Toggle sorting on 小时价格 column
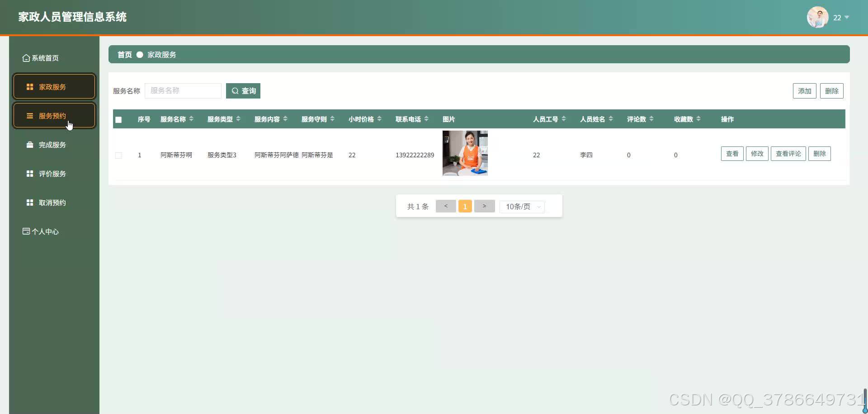This screenshot has height=414, width=868. (x=380, y=118)
